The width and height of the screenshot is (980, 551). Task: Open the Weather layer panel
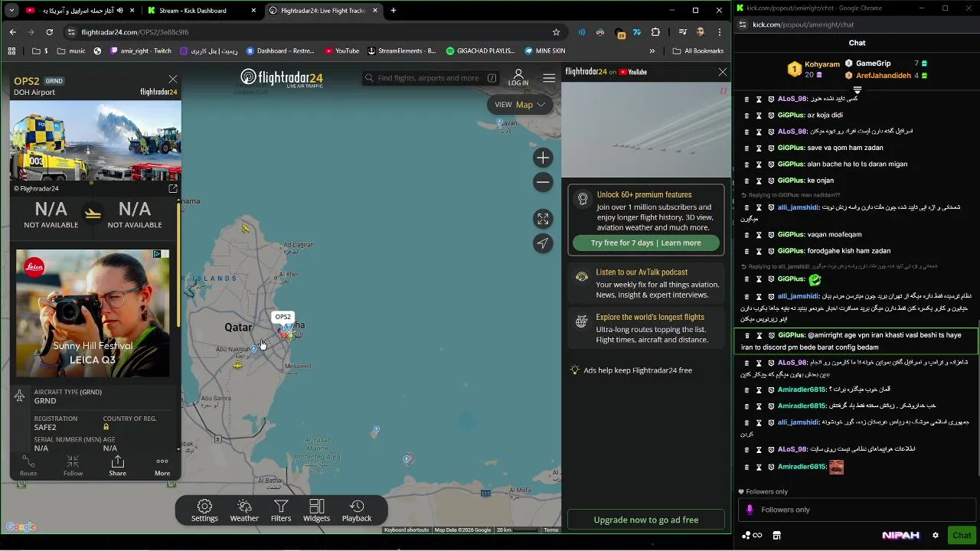244,510
